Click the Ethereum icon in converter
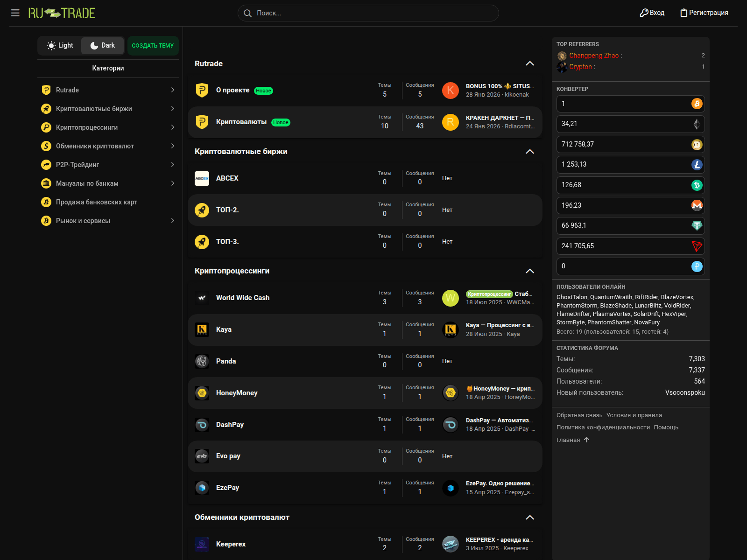The image size is (747, 560). 697,124
